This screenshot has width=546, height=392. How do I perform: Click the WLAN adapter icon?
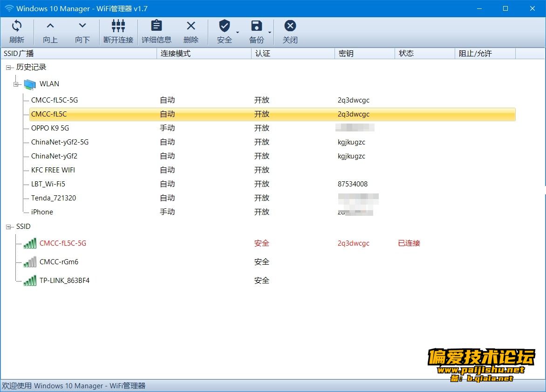(30, 84)
